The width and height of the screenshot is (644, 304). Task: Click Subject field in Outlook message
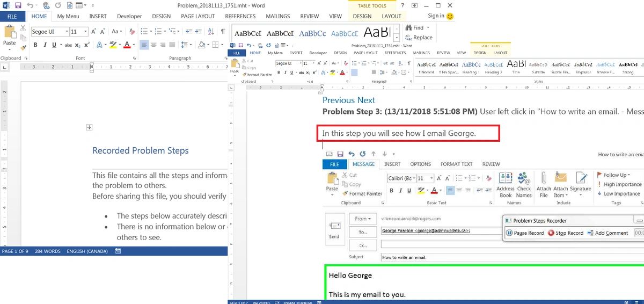[x=513, y=257]
